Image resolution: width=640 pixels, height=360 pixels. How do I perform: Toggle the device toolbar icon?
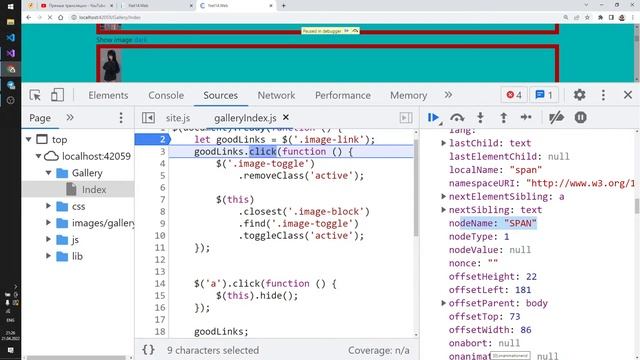[x=57, y=95]
